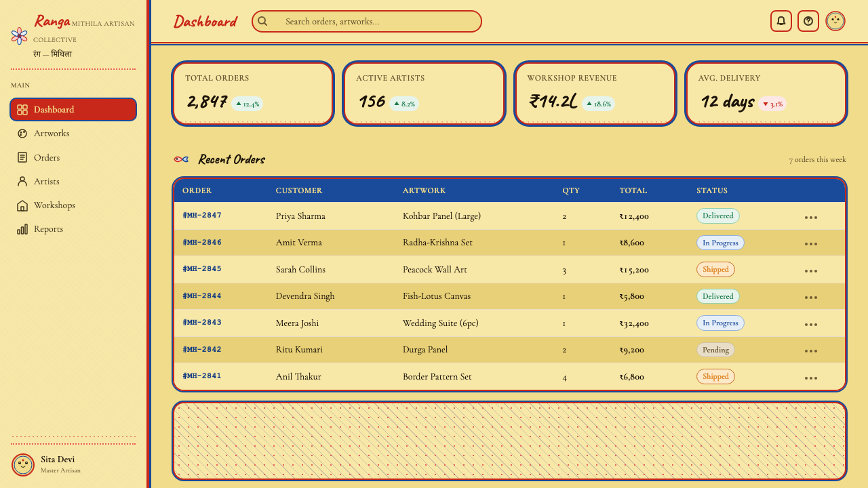Open order link #MH-2843
The height and width of the screenshot is (488, 868).
click(202, 323)
